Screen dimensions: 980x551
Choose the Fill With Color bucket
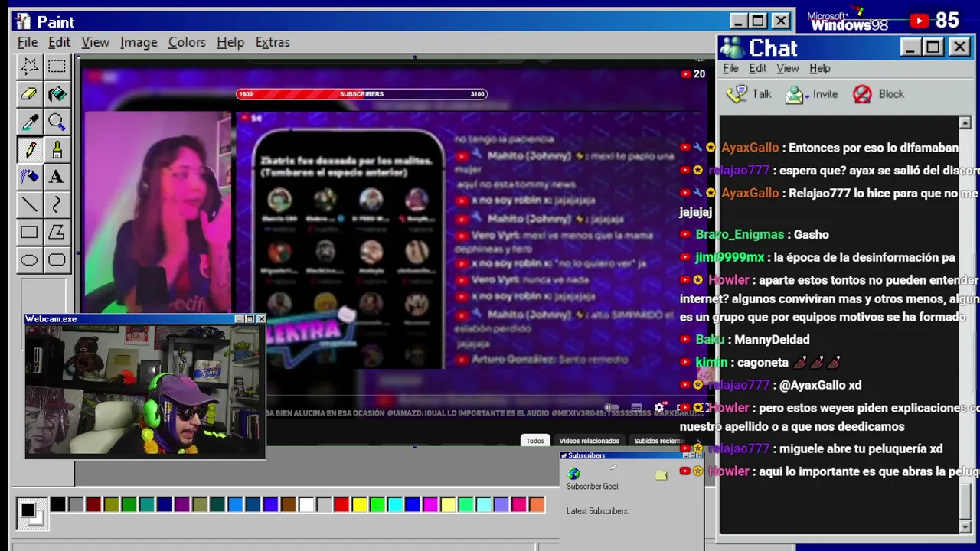(57, 94)
